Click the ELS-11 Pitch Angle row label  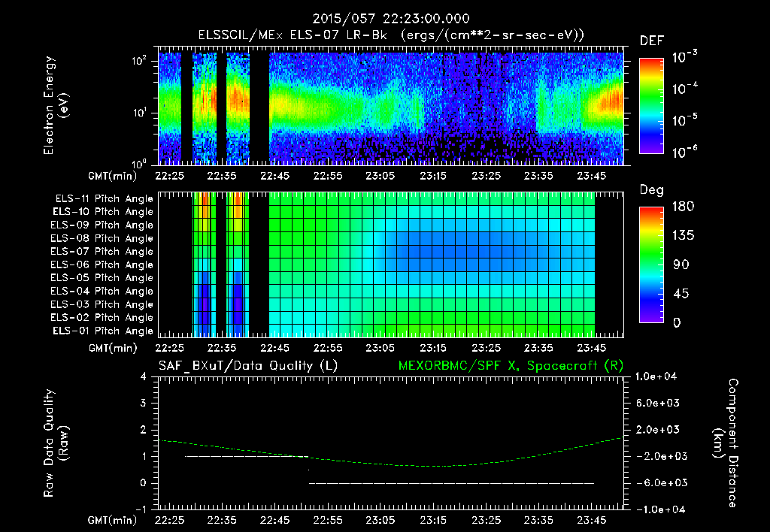coord(104,199)
